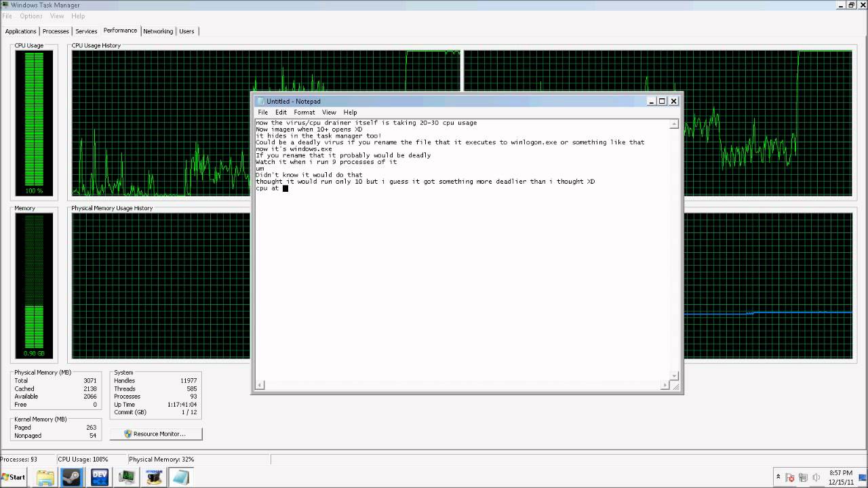Click the 'CPU Usage History' label
Viewport: 868px width, 488px height.
point(96,45)
